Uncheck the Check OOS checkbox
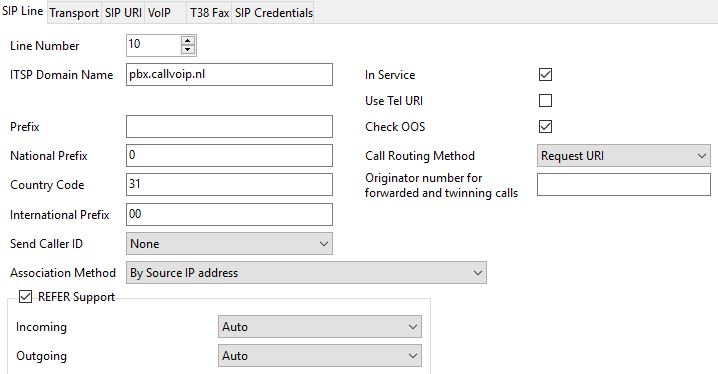This screenshot has width=718, height=374. coord(545,126)
